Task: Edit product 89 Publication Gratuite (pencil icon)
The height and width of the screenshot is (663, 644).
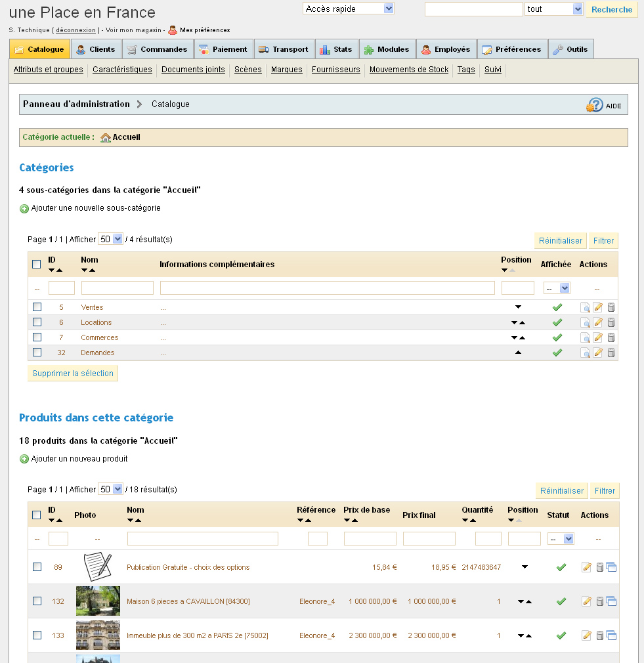Action: 586,567
